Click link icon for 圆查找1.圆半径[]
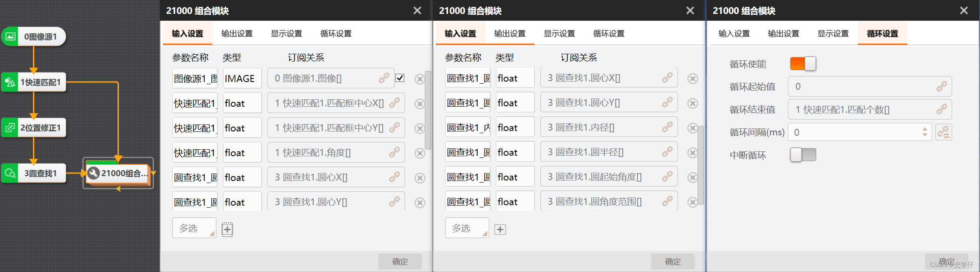980x272 pixels. [x=667, y=152]
